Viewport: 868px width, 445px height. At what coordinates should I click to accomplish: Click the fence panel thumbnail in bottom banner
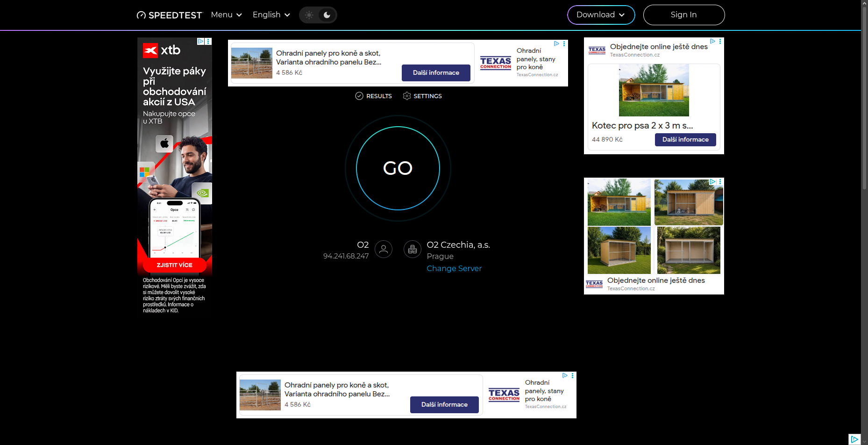click(260, 395)
